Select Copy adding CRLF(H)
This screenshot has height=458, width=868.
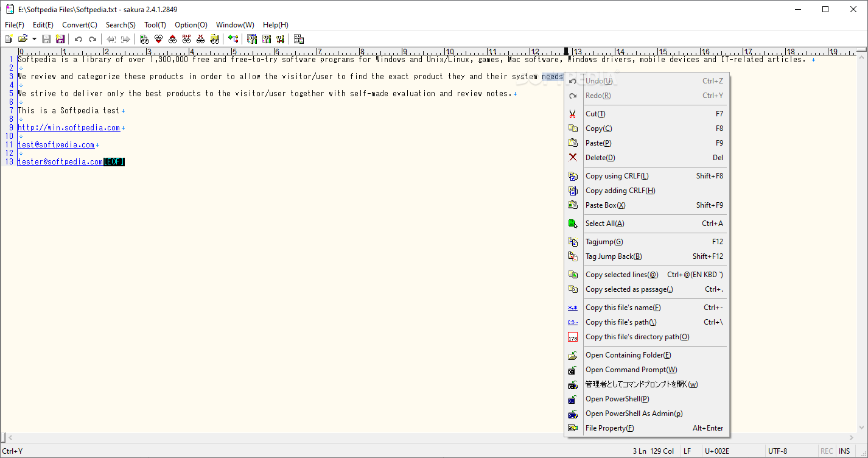(646, 191)
